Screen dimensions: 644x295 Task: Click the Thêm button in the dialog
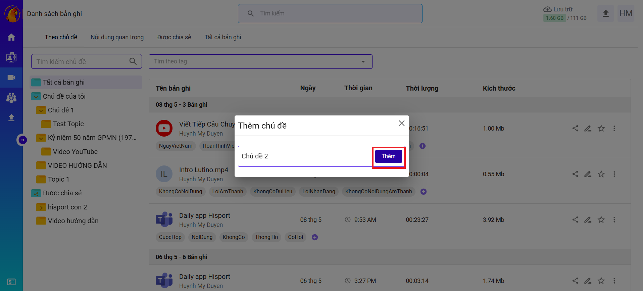click(388, 156)
